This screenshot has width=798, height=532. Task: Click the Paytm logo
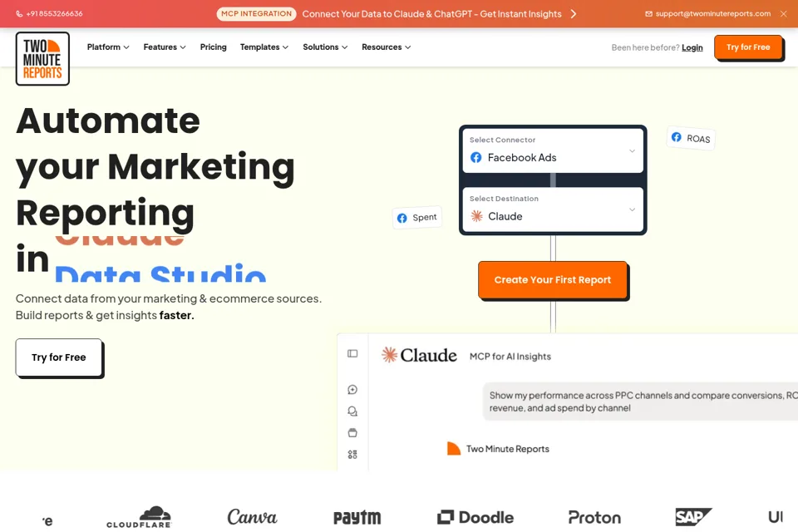(x=357, y=517)
